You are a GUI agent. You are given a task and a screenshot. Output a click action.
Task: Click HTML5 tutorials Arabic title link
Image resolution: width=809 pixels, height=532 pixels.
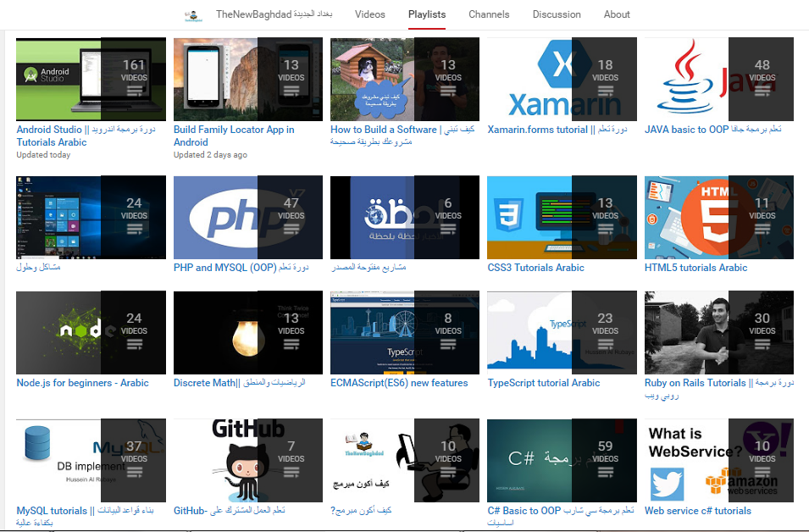point(695,268)
